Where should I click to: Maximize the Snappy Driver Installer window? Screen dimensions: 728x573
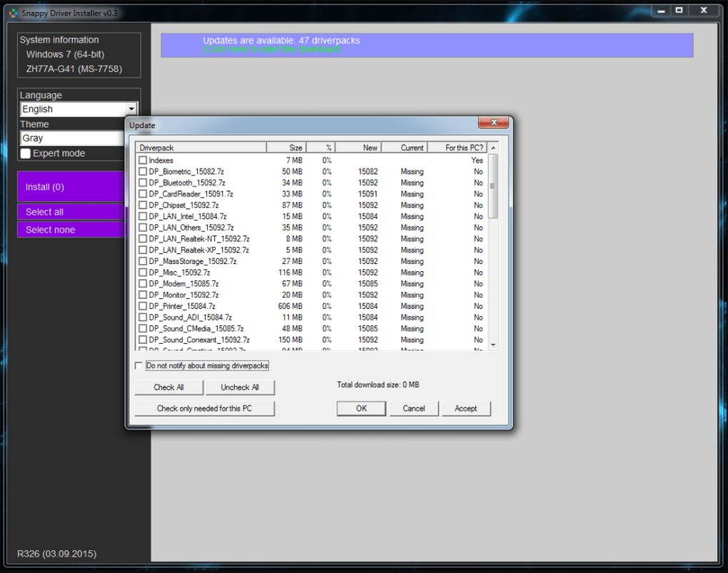[679, 10]
